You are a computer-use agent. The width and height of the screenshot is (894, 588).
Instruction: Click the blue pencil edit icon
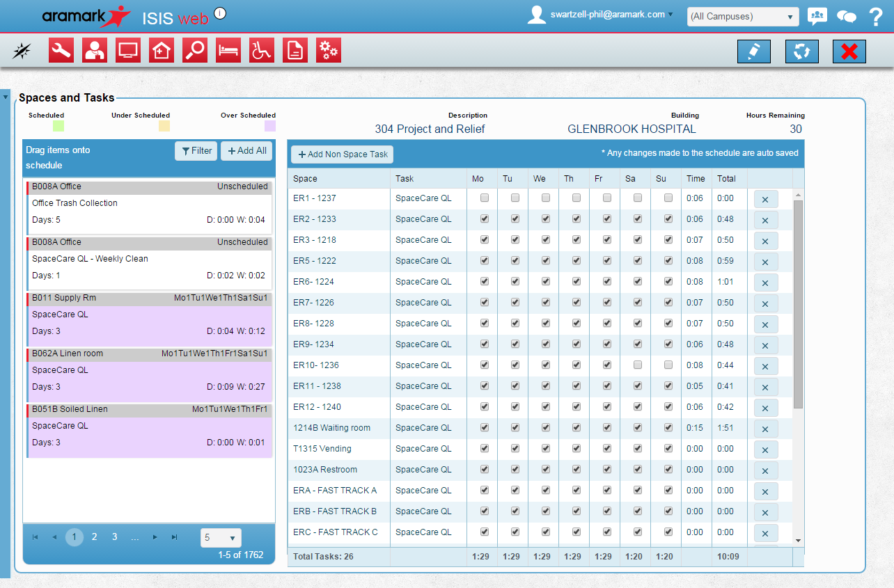[x=754, y=51]
